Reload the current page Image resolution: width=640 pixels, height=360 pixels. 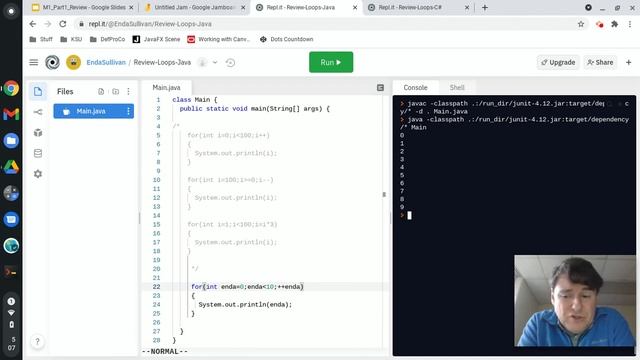tap(63, 24)
